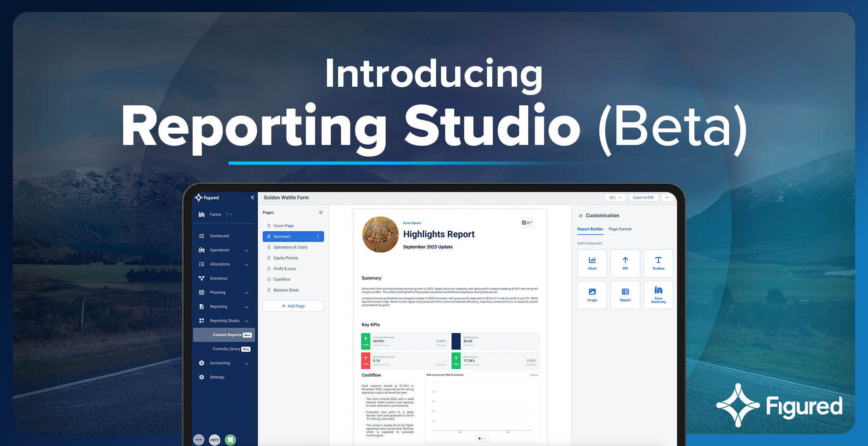Screen dimensions: 868x446
Task: Click the circular farm photo thumbnail
Action: [x=380, y=235]
